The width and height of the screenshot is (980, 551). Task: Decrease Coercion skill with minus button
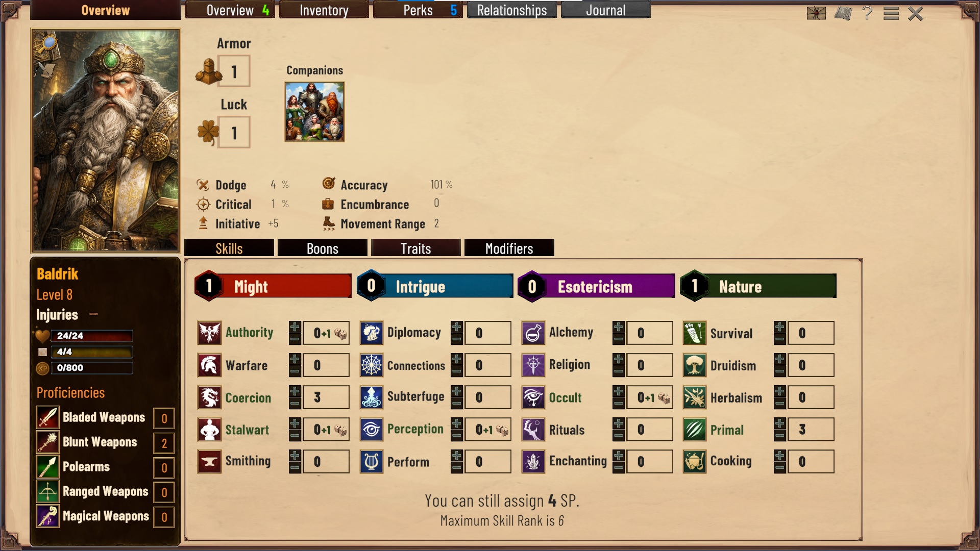[x=295, y=403]
